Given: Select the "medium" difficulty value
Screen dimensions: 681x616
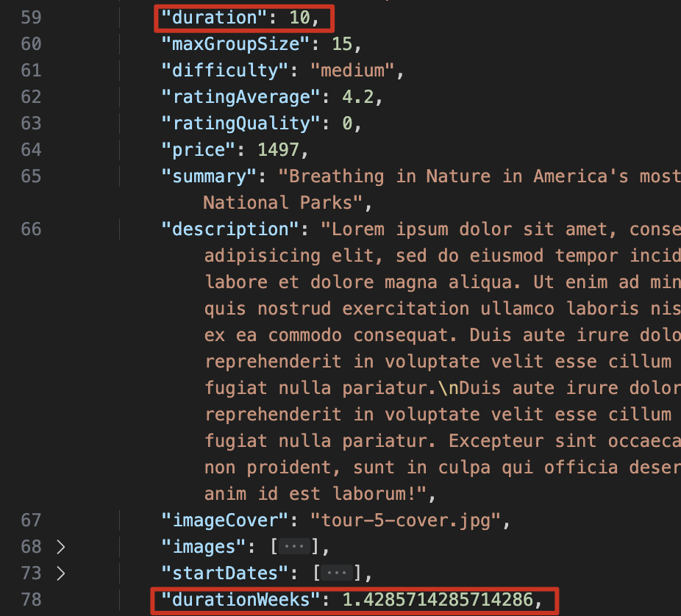Looking at the screenshot, I should click(x=353, y=71).
